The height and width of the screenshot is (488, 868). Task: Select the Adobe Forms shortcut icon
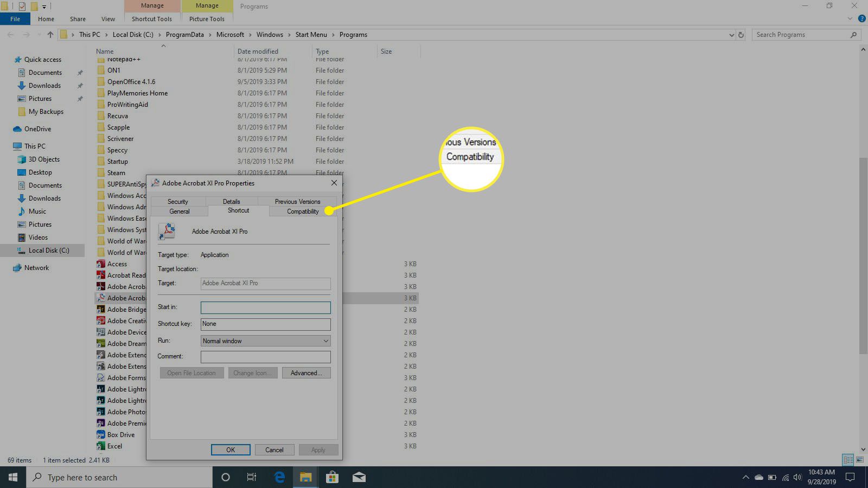pos(101,378)
